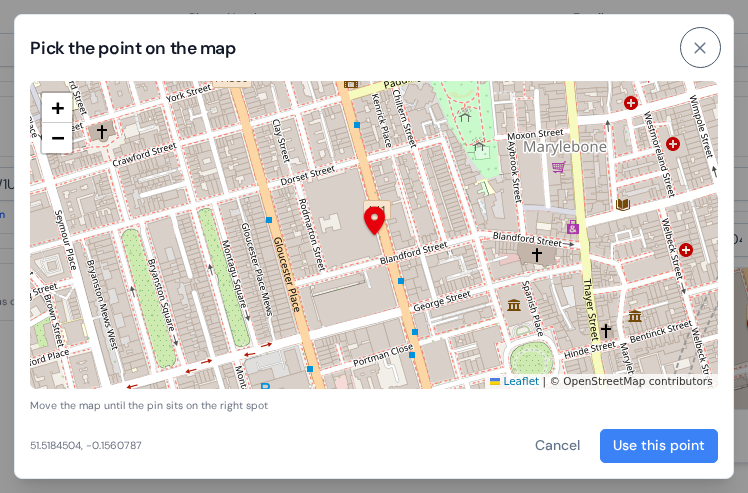
Task: Click the upper shelter icon in the green park
Action: [x=465, y=115]
